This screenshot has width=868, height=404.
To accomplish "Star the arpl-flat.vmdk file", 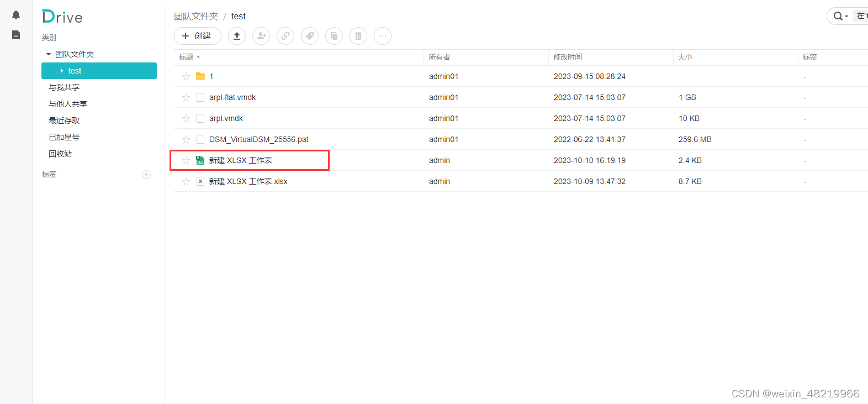I will point(186,97).
